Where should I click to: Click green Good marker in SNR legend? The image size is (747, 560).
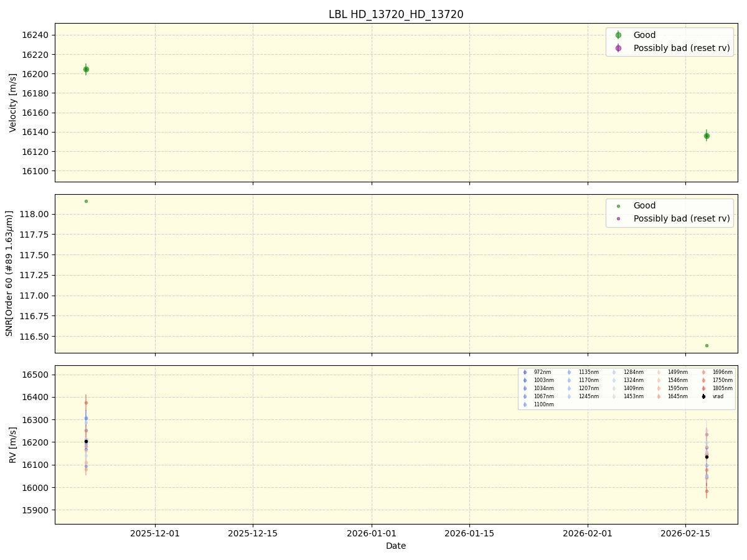(x=618, y=206)
